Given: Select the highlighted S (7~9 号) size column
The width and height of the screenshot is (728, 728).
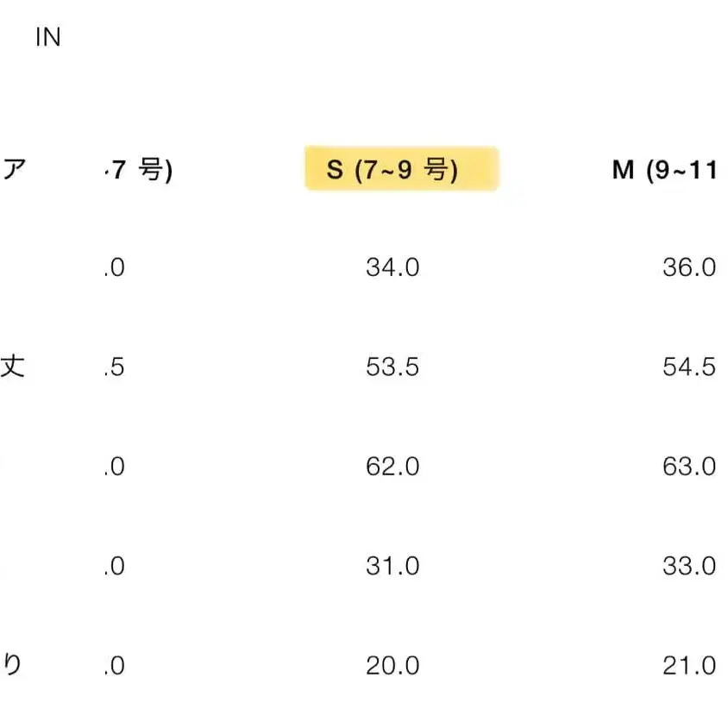Looking at the screenshot, I should tap(401, 169).
